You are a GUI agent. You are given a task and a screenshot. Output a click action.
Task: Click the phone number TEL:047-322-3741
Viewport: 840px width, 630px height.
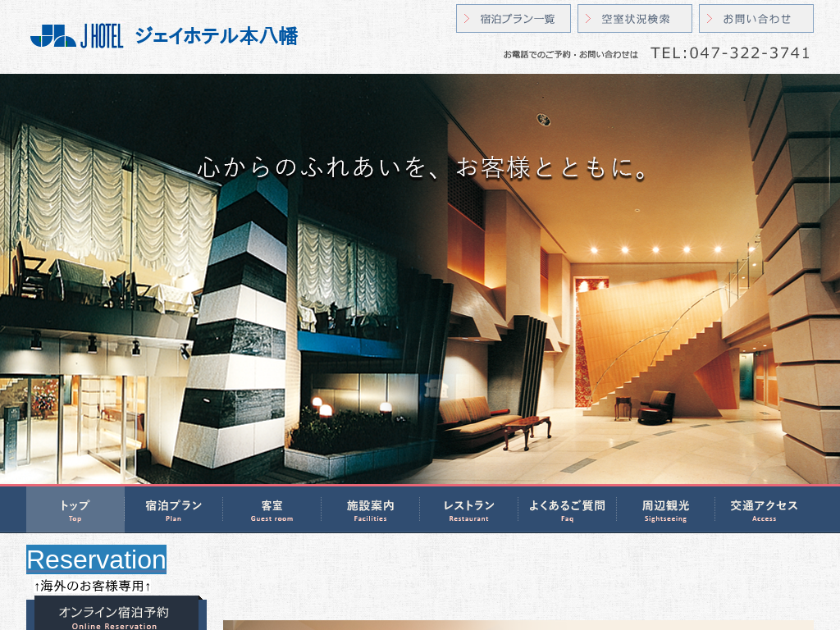tap(730, 53)
